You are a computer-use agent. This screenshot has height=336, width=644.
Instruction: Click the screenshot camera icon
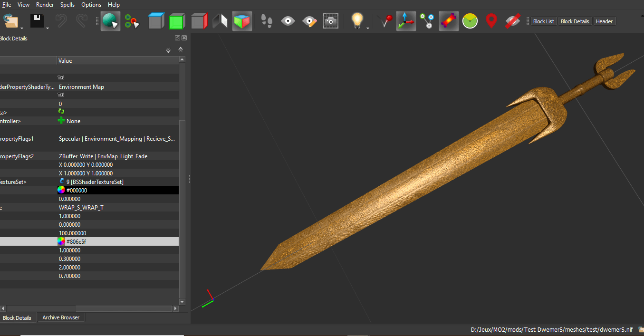click(x=331, y=21)
